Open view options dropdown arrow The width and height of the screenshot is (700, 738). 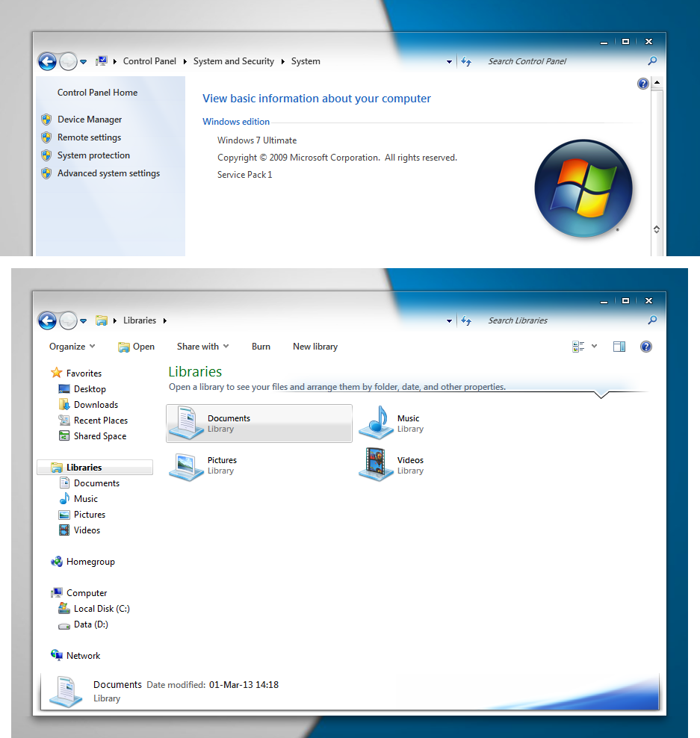594,347
